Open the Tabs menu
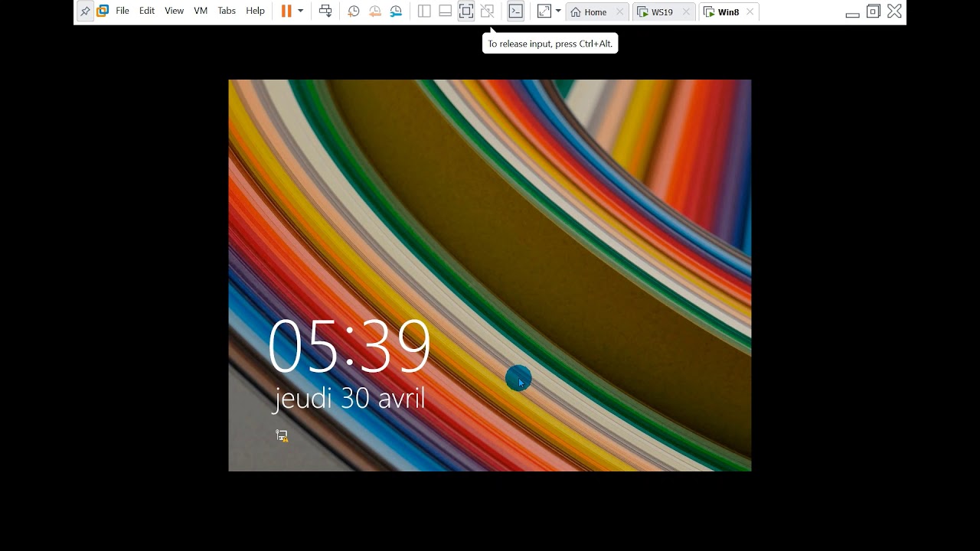 point(227,11)
